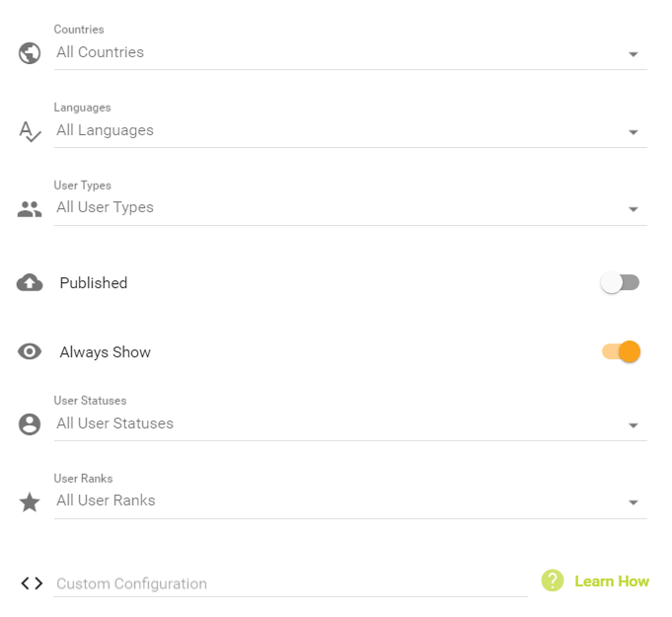Click the code brackets icon
This screenshot has width=672, height=617.
click(x=32, y=583)
